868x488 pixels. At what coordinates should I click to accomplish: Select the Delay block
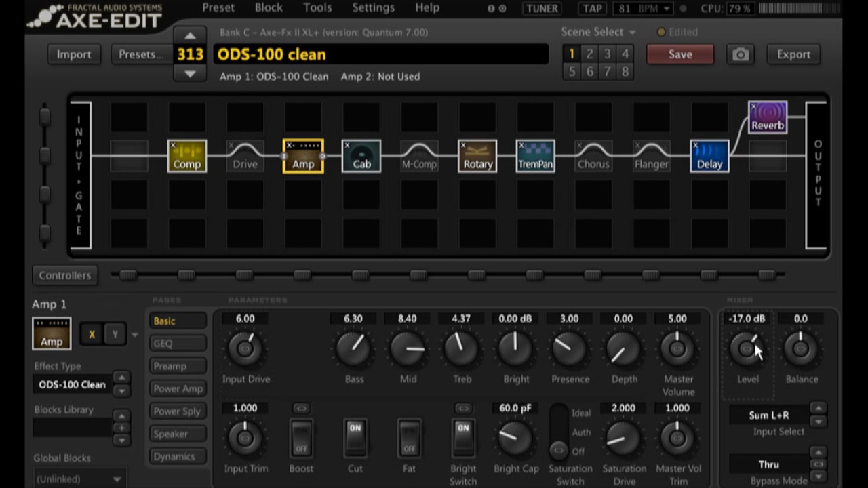coord(710,156)
